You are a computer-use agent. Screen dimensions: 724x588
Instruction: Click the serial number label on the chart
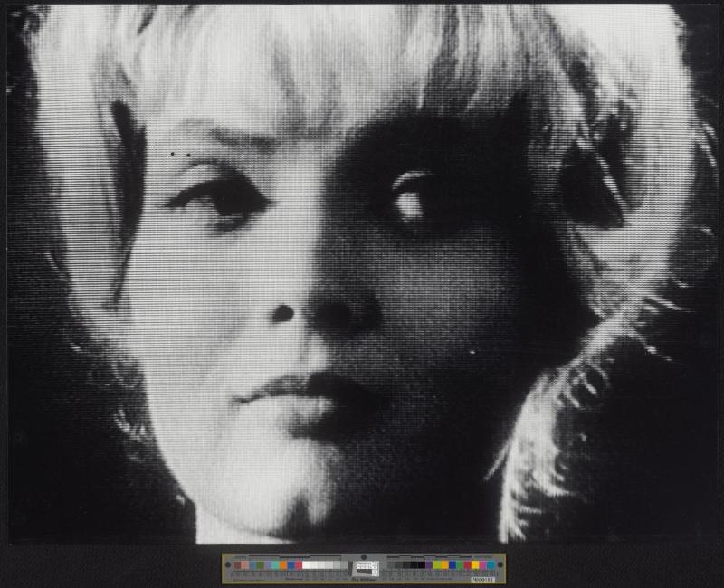[x=482, y=579]
